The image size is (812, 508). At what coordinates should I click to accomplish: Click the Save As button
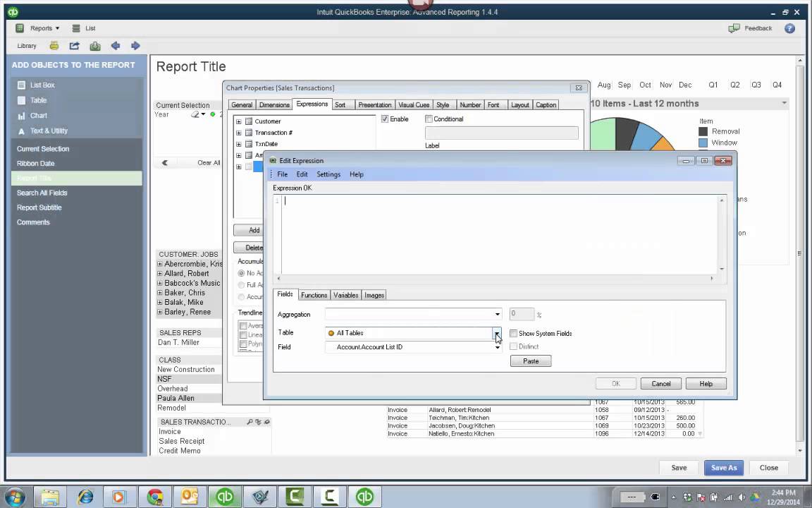(723, 468)
